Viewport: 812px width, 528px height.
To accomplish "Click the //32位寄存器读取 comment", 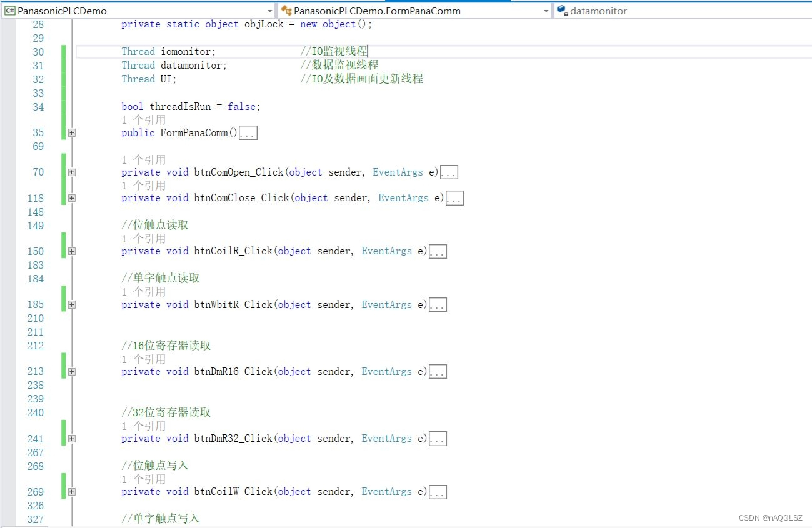I will (166, 412).
